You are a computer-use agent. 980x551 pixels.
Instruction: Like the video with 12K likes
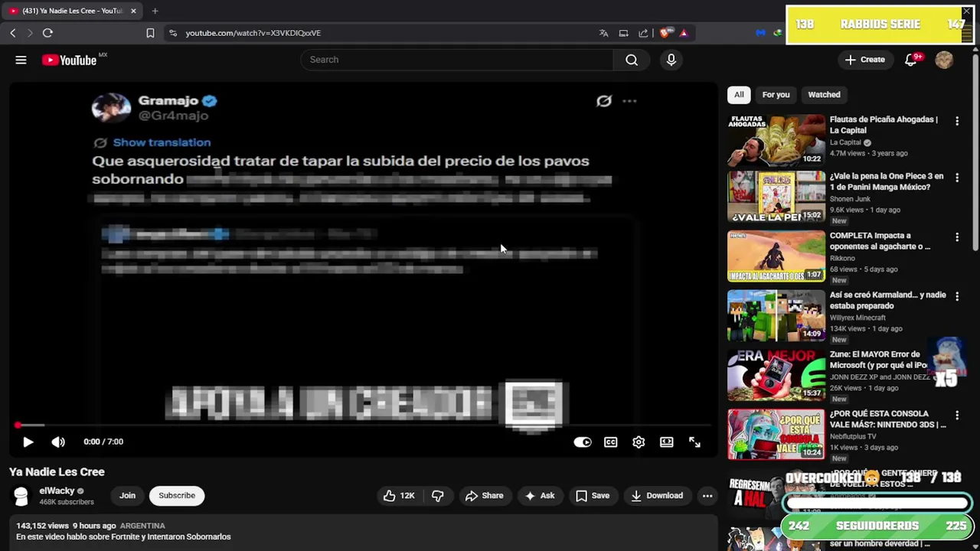399,496
